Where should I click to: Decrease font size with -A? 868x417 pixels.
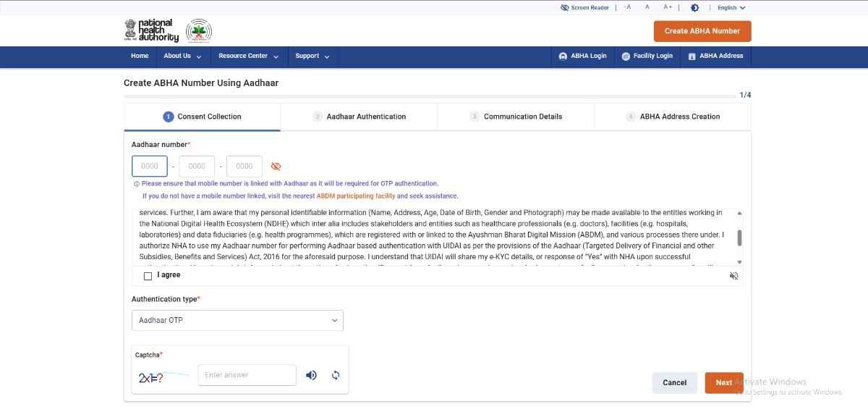[627, 7]
